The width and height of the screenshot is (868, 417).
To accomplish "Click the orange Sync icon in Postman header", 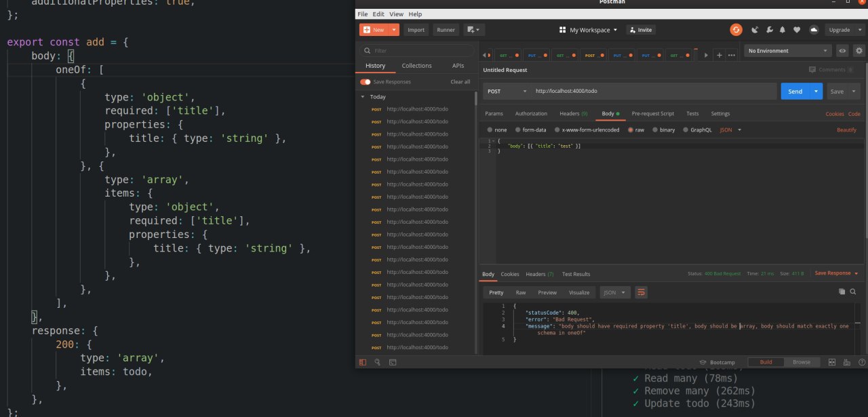I will [x=736, y=30].
